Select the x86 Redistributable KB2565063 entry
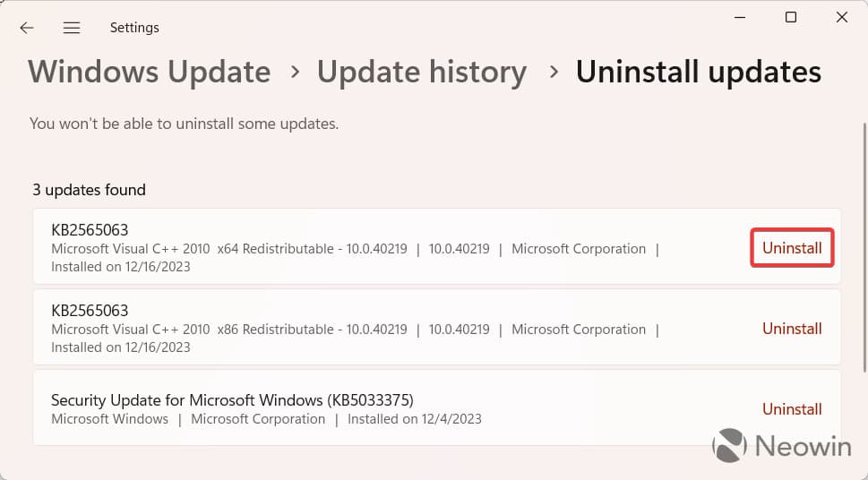Screen dimensions: 868x480 click(x=358, y=328)
